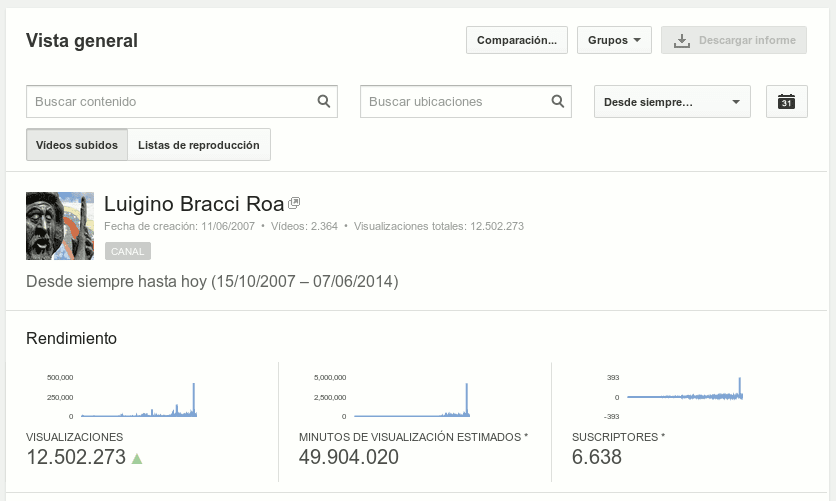Click Vídeos: 2.364 text
Screen dimensions: 836x501
click(304, 226)
